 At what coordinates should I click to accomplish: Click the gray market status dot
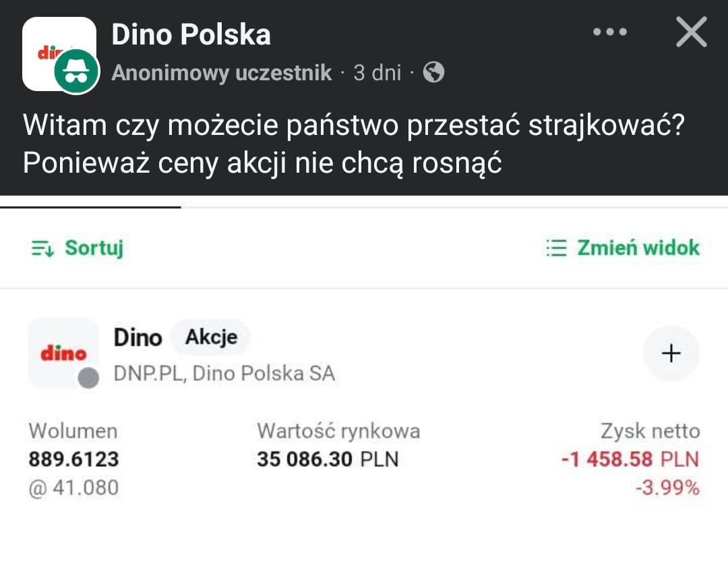point(88,378)
